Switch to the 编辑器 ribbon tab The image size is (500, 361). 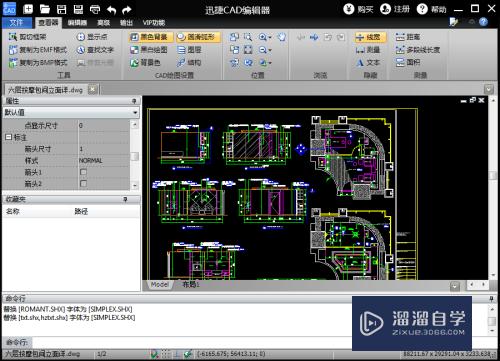[77, 23]
